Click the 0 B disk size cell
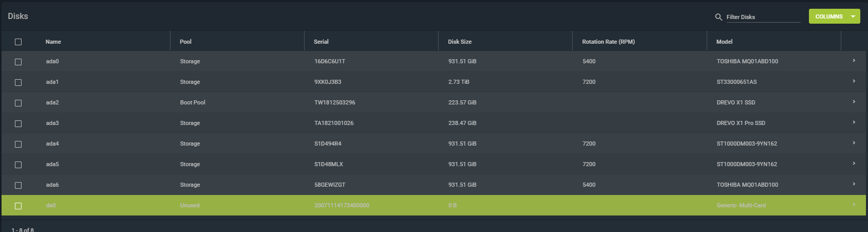The width and height of the screenshot is (868, 232). click(452, 205)
